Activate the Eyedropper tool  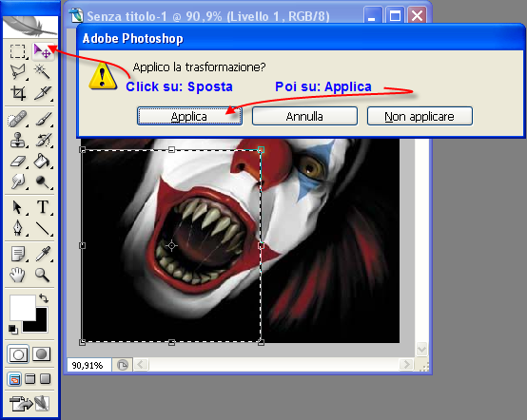pos(43,254)
